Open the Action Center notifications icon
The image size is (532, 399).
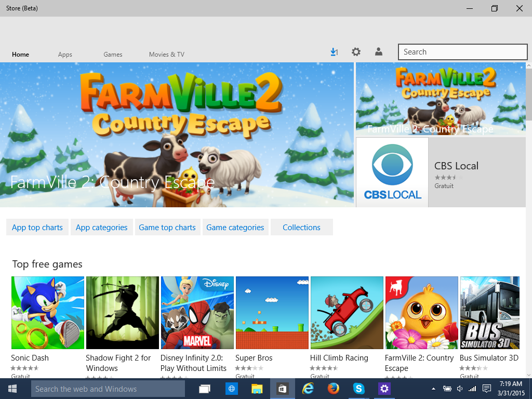(486, 389)
